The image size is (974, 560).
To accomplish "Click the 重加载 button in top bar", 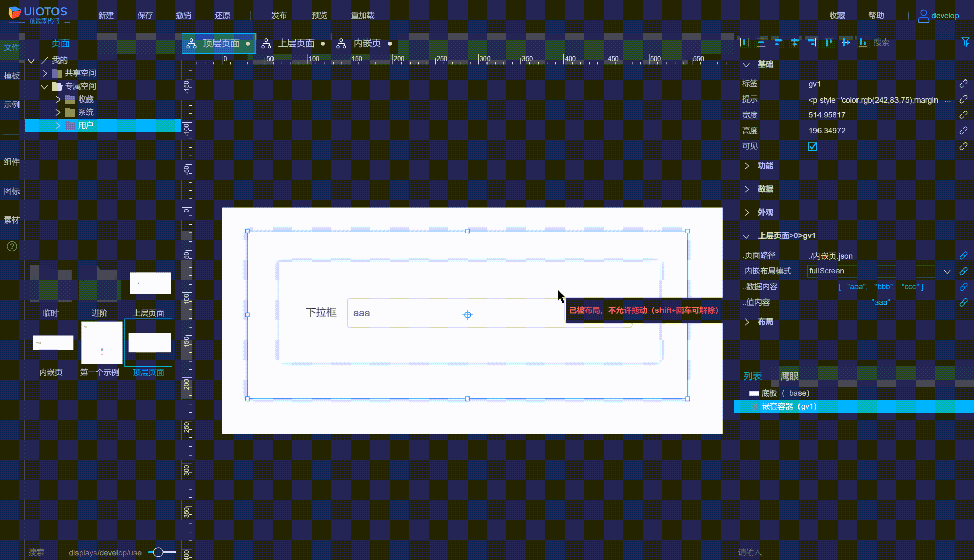I will click(x=363, y=15).
